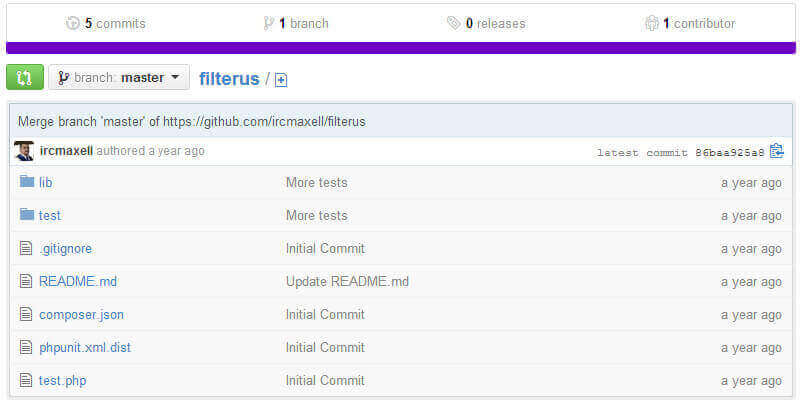Open the filterus repository root link
800x400 pixels.
[229, 78]
